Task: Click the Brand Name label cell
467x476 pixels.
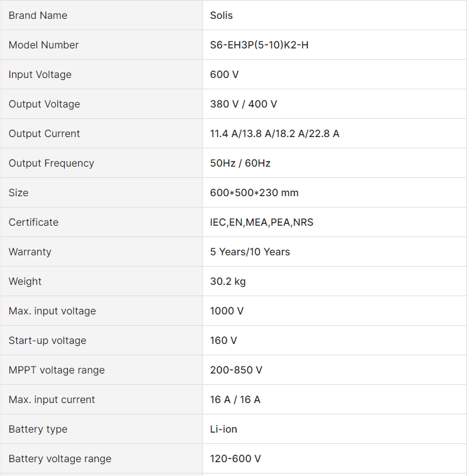Action: tap(101, 15)
